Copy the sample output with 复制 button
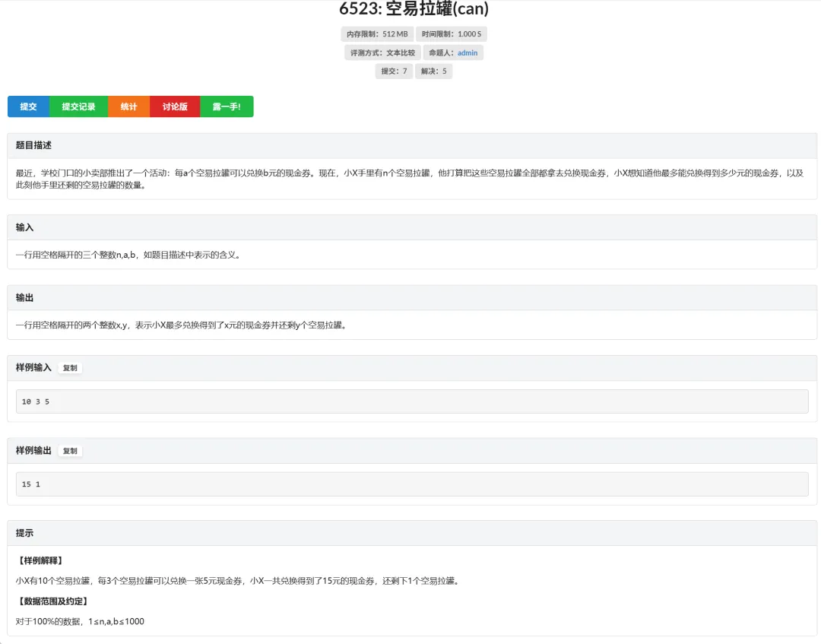Image resolution: width=821 pixels, height=644 pixels. click(69, 450)
